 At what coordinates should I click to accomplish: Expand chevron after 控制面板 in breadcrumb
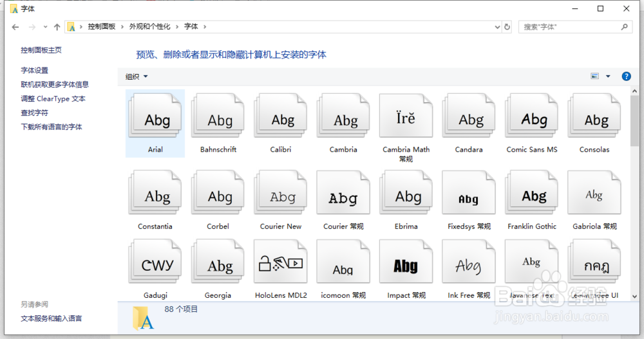coord(122,26)
